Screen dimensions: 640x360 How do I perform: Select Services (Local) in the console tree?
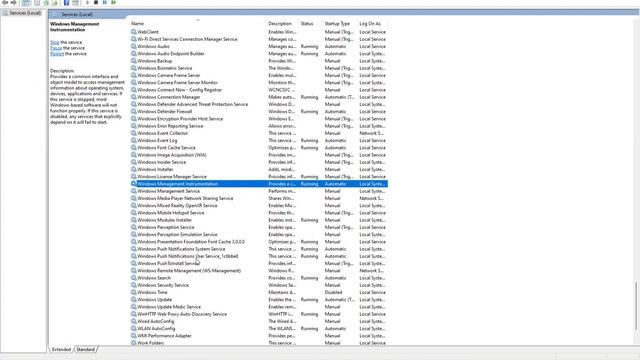(x=25, y=13)
